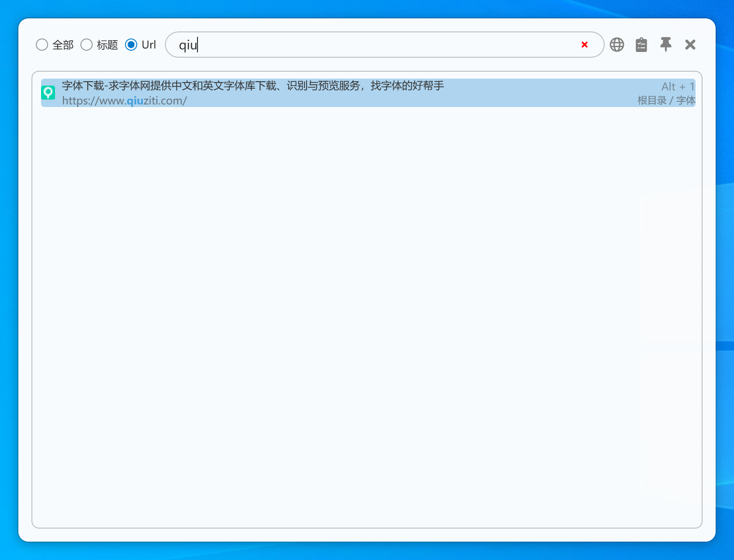Click the 全部 label text

click(63, 45)
